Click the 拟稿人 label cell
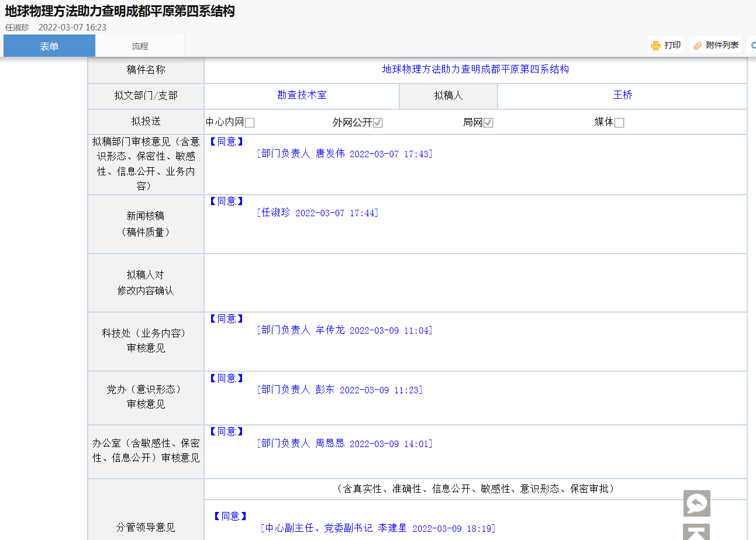The image size is (756, 540). click(448, 96)
